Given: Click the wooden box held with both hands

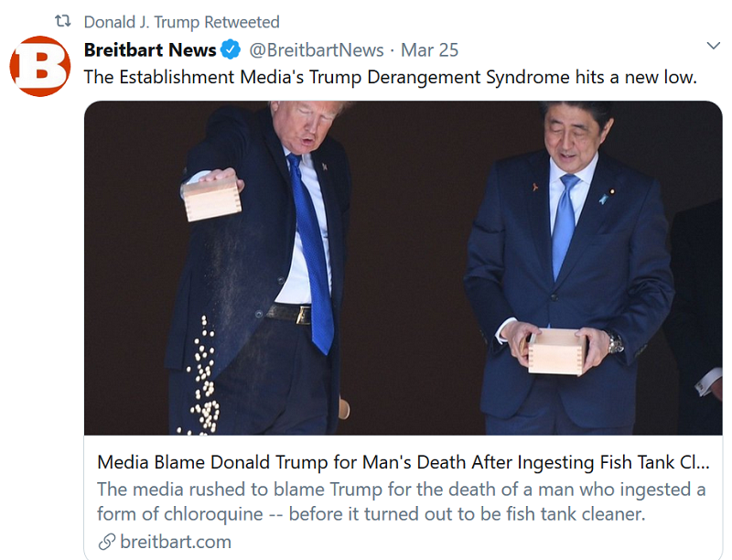Looking at the screenshot, I should [x=556, y=350].
